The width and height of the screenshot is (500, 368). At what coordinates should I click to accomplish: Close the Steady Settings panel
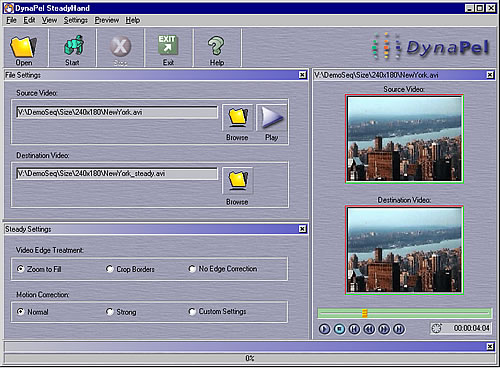coord(302,229)
